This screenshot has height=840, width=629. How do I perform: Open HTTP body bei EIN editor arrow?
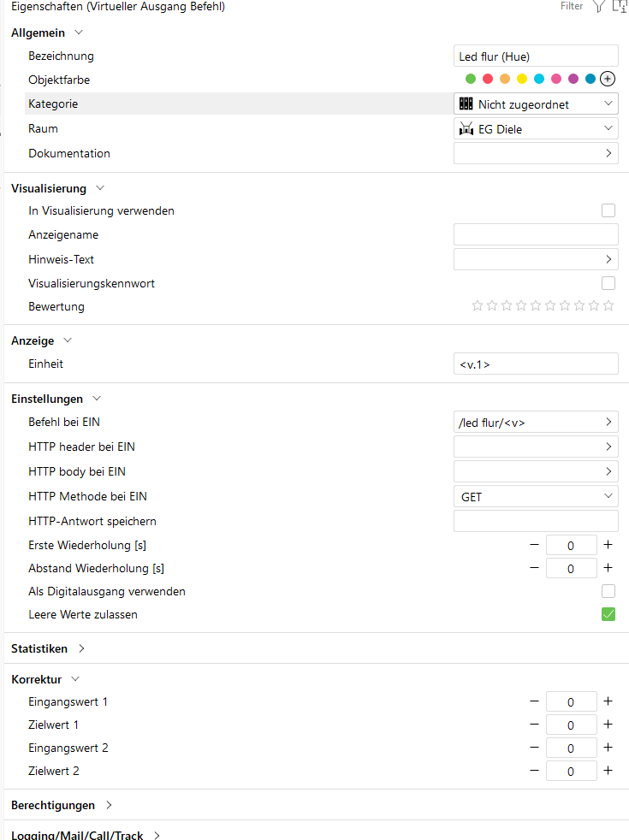coord(608,471)
